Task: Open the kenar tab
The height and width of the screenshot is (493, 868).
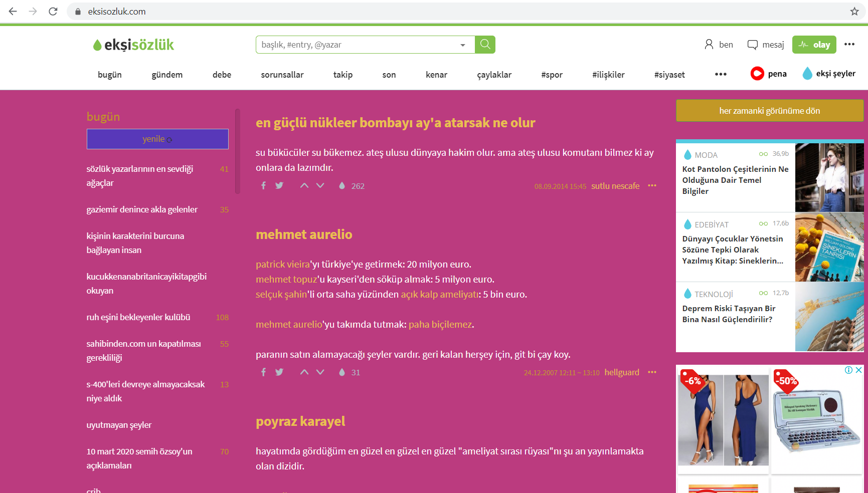Action: coord(436,75)
